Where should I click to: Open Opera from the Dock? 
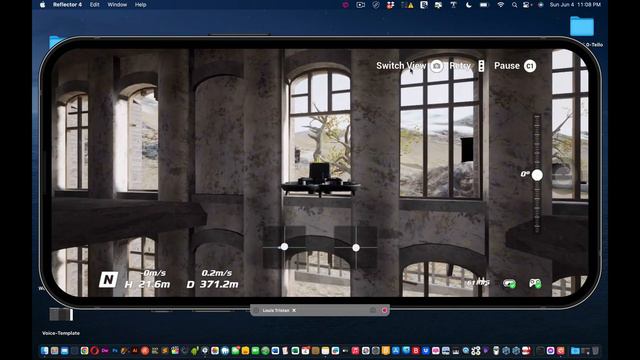[x=95, y=351]
